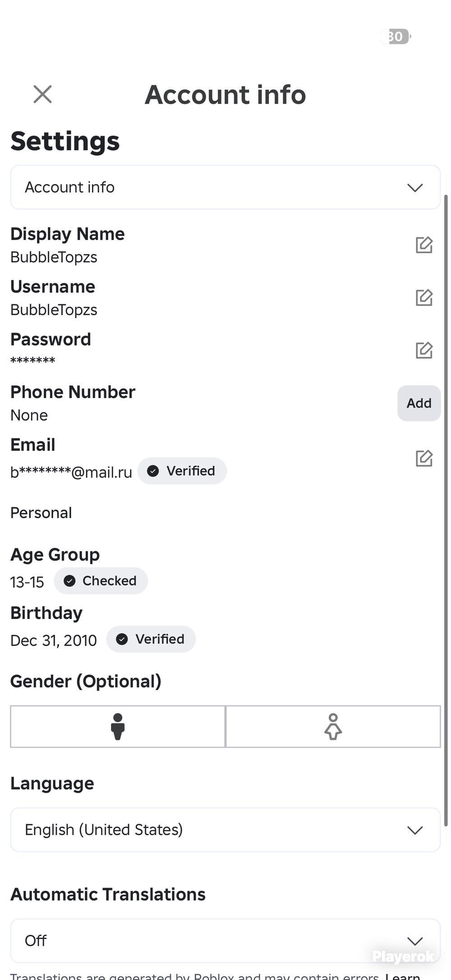Tap the battery indicator in status bar

396,37
